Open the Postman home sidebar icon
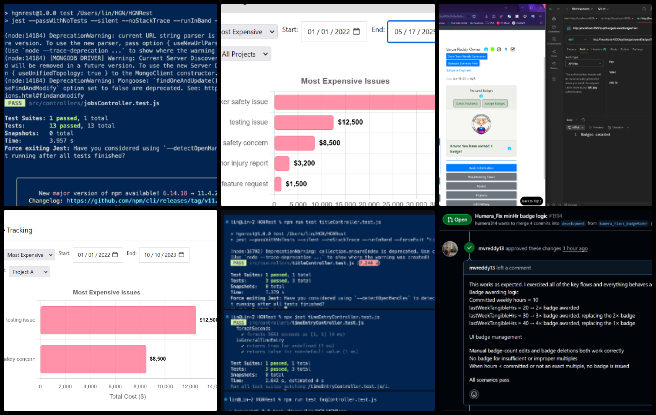The image size is (656, 415). 554,19
